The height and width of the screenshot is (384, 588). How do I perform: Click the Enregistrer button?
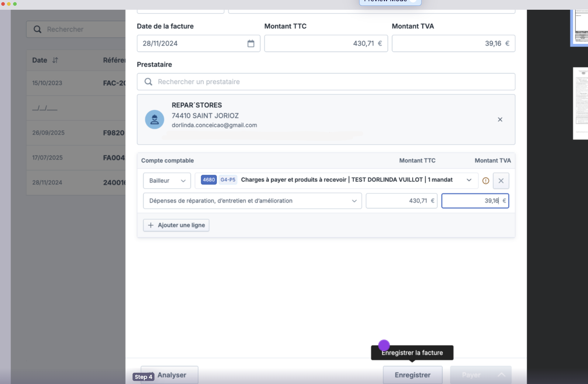pos(412,375)
